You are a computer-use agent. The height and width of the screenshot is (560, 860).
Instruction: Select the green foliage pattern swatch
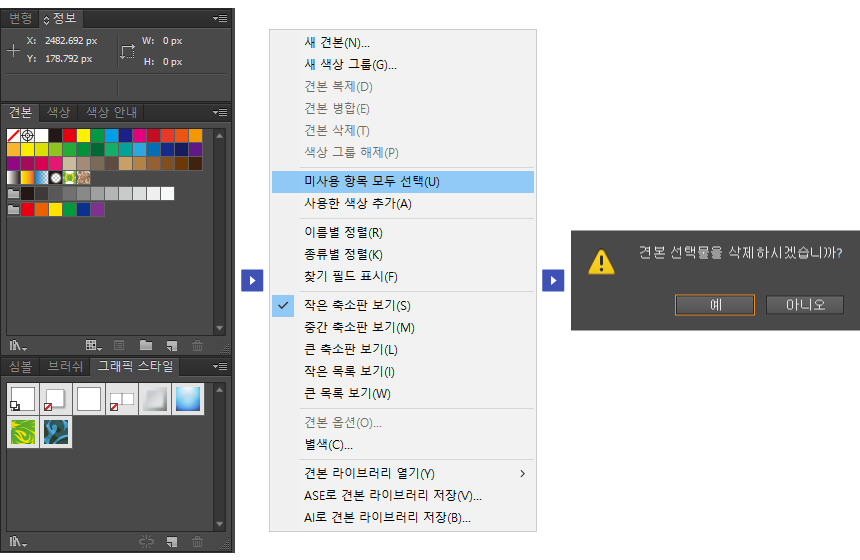[70, 178]
